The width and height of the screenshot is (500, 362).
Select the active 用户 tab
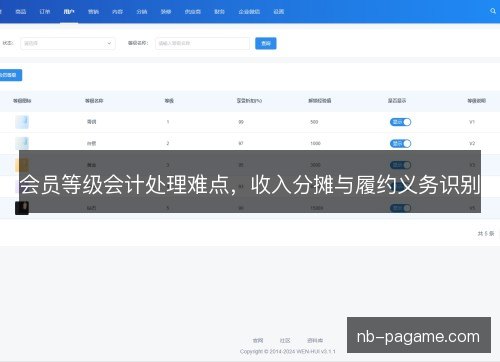(69, 12)
